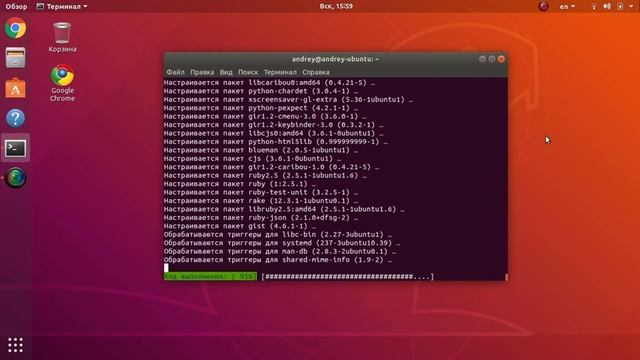Screen dimensions: 640x360
Task: Click the ruby (1:2.5.1) line
Action: 240,184
